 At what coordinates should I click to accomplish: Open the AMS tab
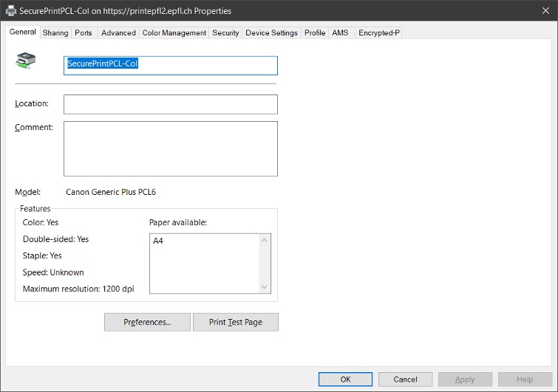[340, 32]
